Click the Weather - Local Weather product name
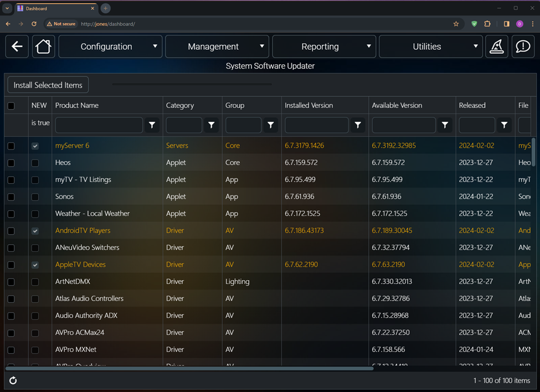The width and height of the screenshot is (540, 392). point(92,213)
